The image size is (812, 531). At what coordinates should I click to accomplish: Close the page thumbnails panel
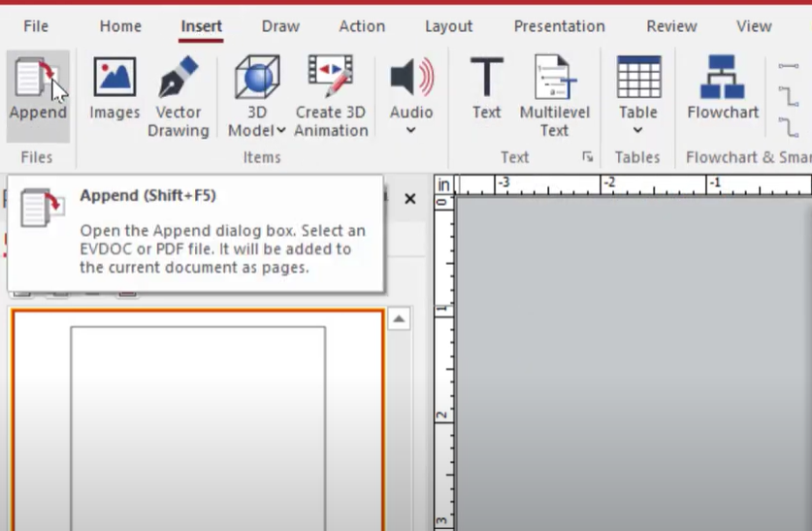click(409, 199)
